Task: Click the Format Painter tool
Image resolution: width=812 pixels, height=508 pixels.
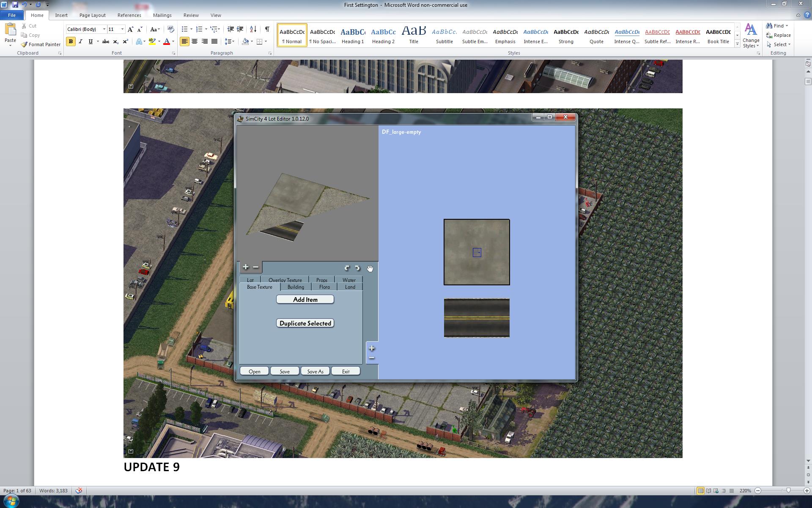Action: coord(41,44)
